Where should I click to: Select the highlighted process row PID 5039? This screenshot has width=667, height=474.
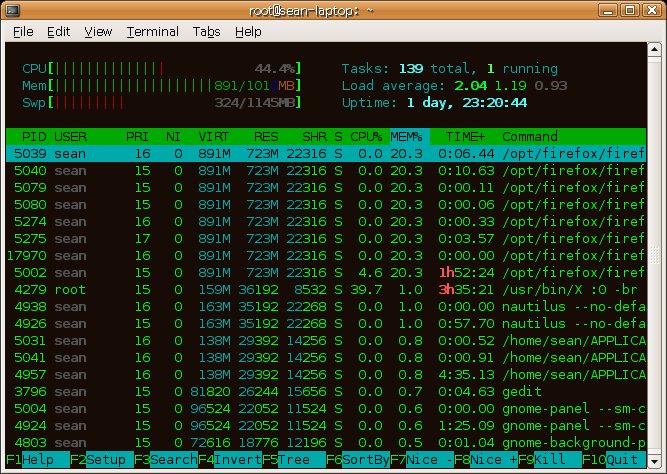(326, 154)
